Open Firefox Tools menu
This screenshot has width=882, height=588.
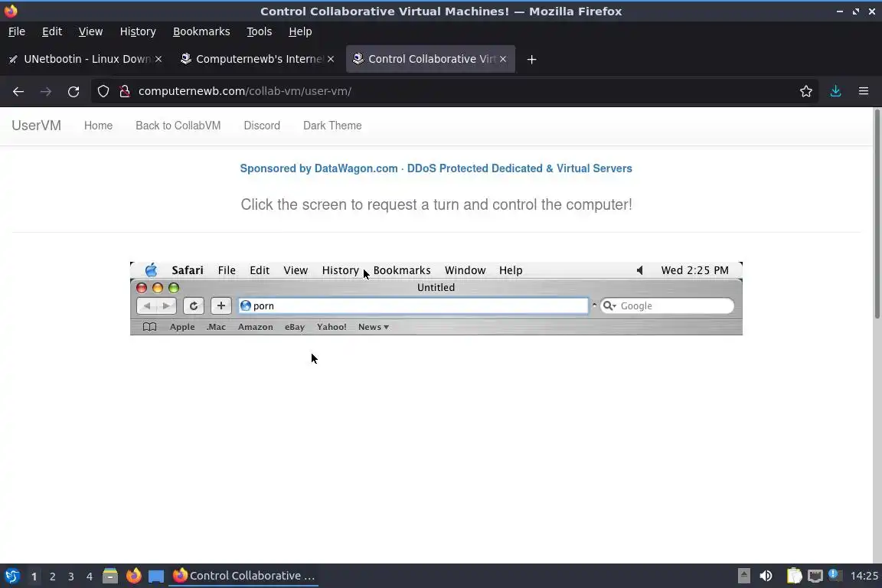coord(260,31)
